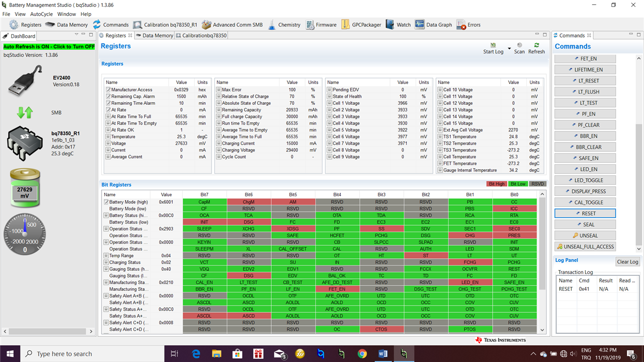Launch Advanced Comm SMB tool

(x=232, y=25)
